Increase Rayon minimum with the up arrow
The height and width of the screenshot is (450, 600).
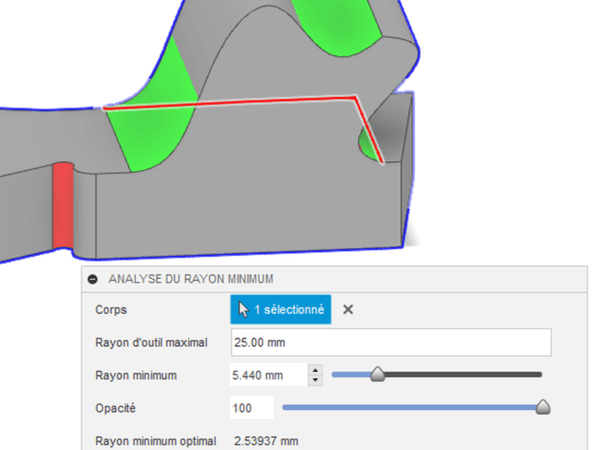click(316, 370)
